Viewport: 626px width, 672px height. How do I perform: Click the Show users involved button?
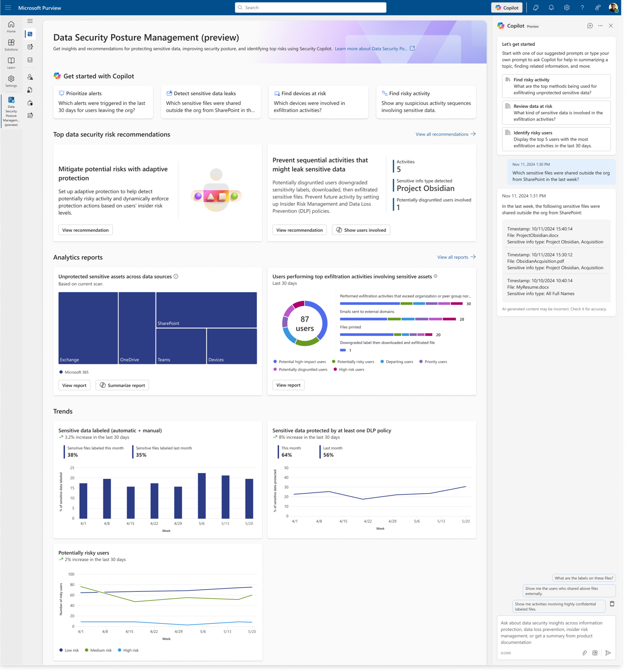click(x=361, y=230)
